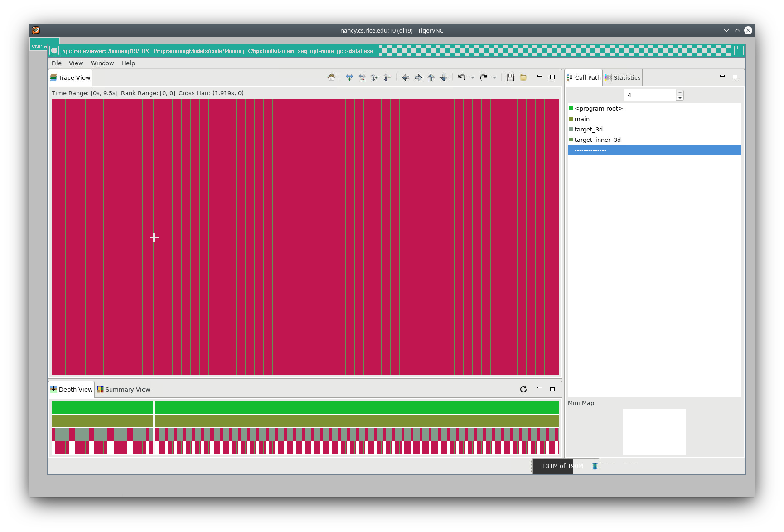784x532 pixels.
Task: Open the File menu
Action: pyautogui.click(x=57, y=63)
